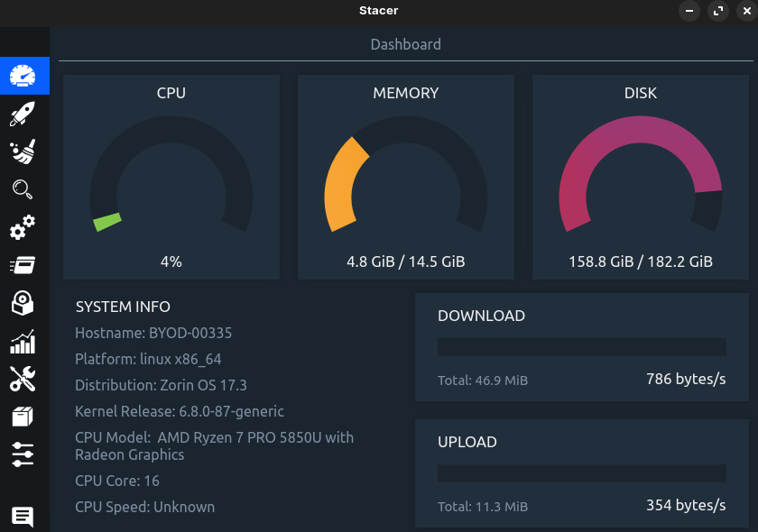
Task: Open the Uninstaller package icon
Action: pos(23,304)
